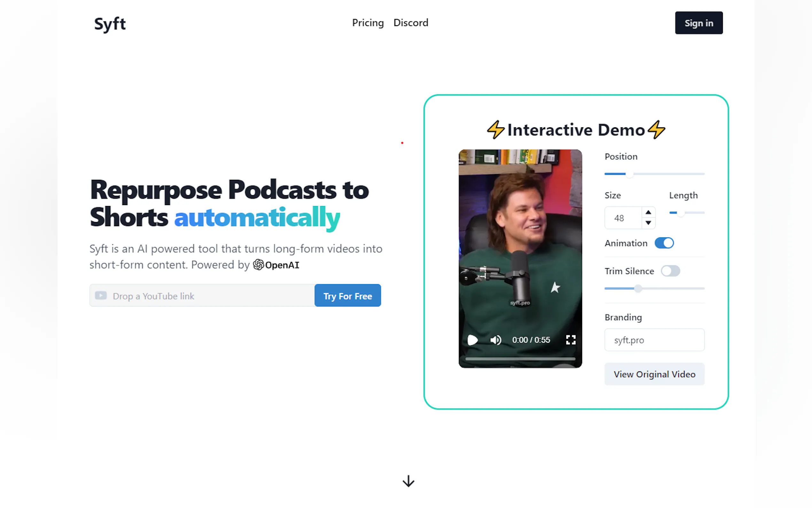Enter fullscreen on demo video
This screenshot has height=508, width=812.
571,340
